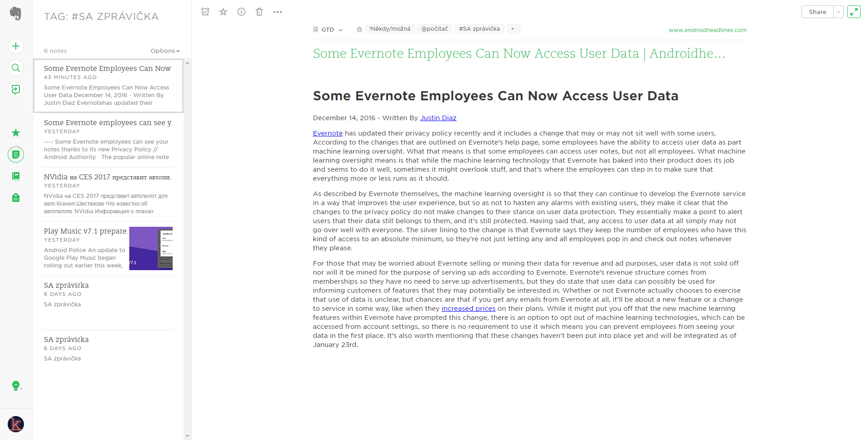Open the user account avatar
Viewport: 868px width, 440px height.
point(16,424)
